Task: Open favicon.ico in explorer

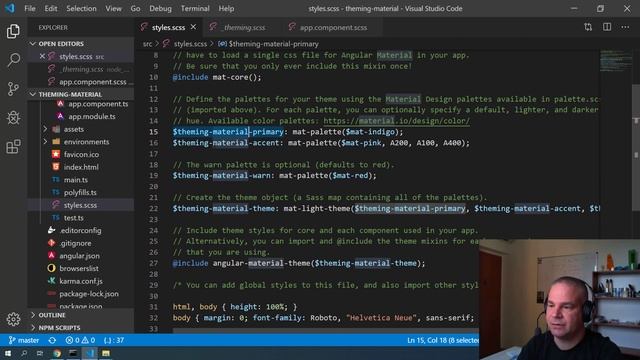Action: (81, 154)
